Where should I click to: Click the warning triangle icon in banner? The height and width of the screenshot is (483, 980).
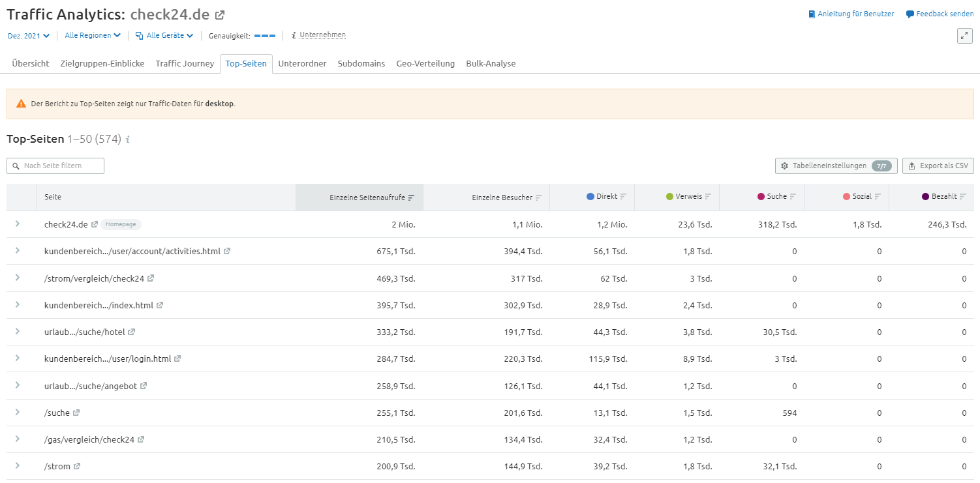22,104
